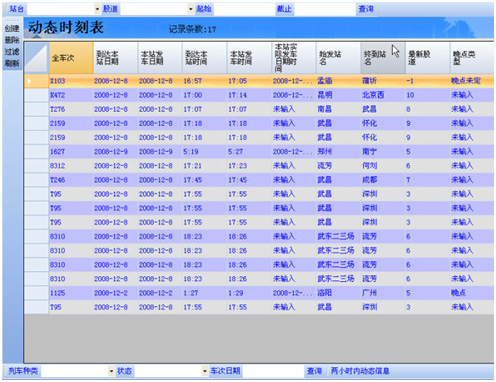Expand the 股道 dropdown at top

(191, 9)
